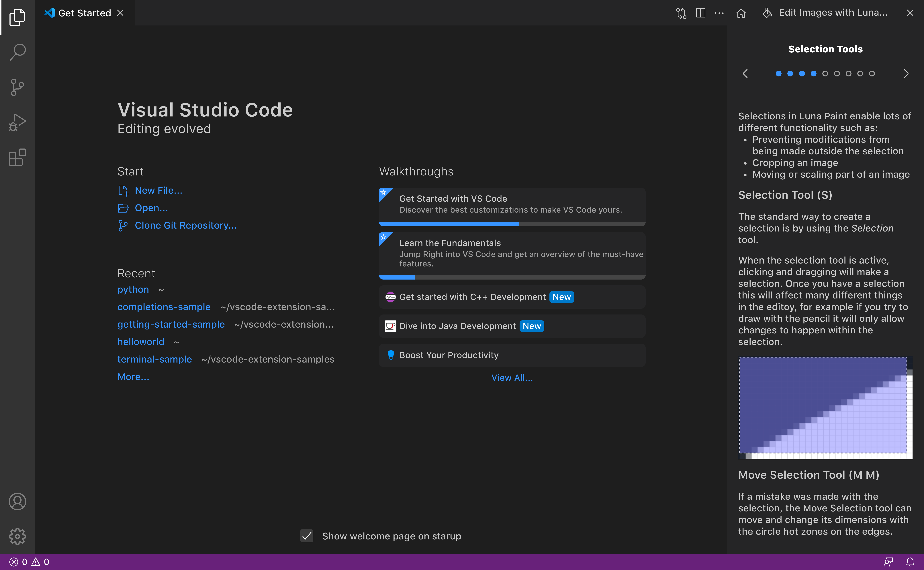Viewport: 924px width, 570px height.
Task: Open the Manage settings gear
Action: [17, 537]
